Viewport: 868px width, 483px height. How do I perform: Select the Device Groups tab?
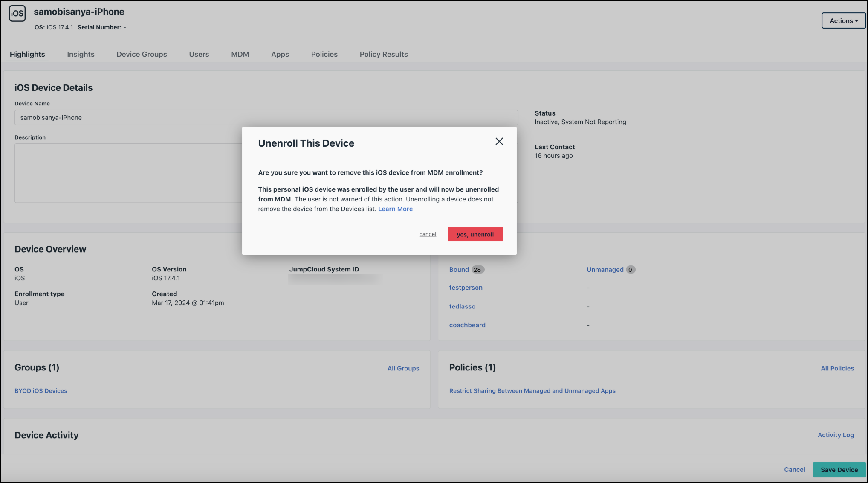[142, 54]
